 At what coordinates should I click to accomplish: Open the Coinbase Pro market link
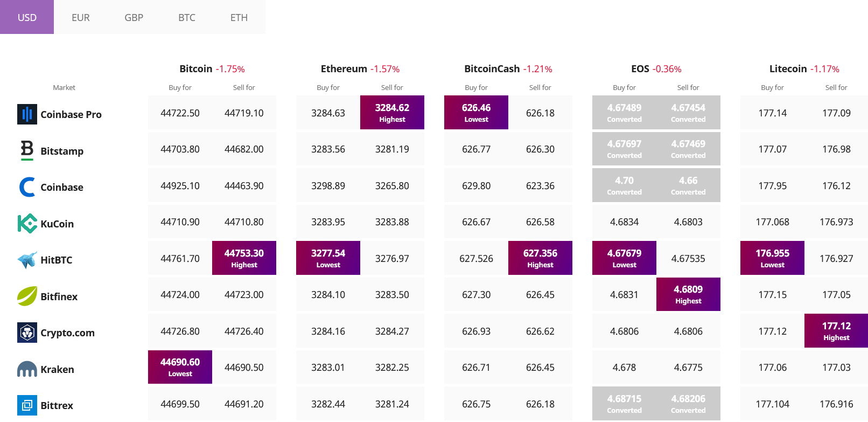(x=71, y=114)
